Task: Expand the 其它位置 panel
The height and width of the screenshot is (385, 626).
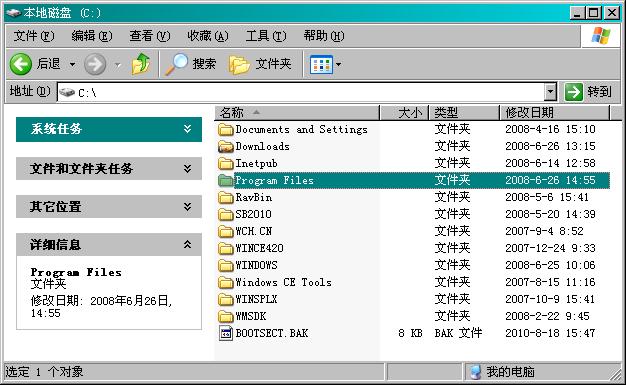Action: [187, 206]
